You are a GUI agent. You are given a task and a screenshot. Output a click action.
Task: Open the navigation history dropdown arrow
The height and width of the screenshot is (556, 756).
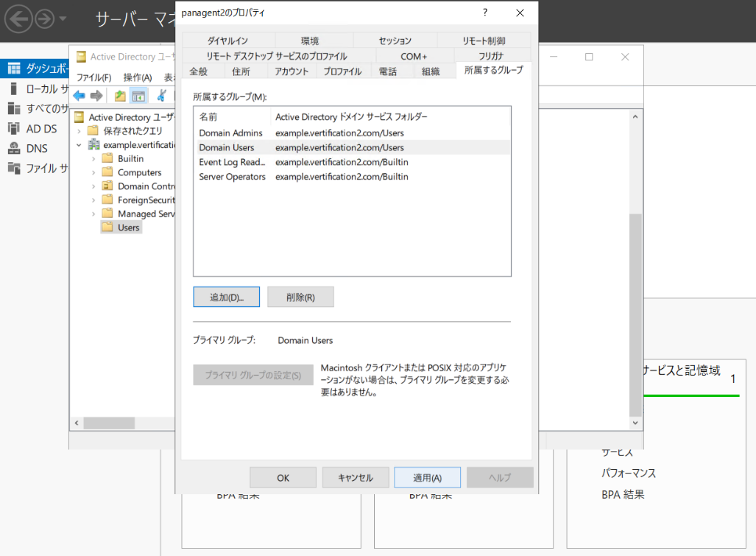[63, 19]
